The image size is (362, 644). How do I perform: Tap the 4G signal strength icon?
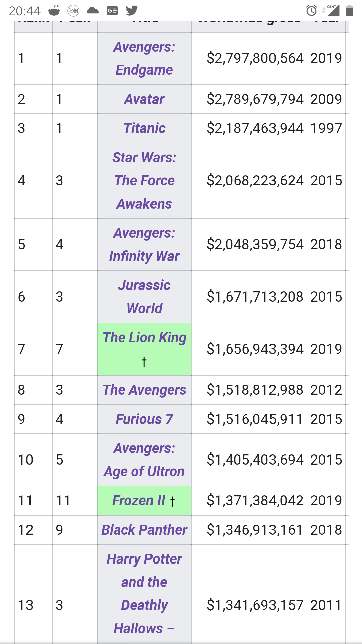coord(333,10)
